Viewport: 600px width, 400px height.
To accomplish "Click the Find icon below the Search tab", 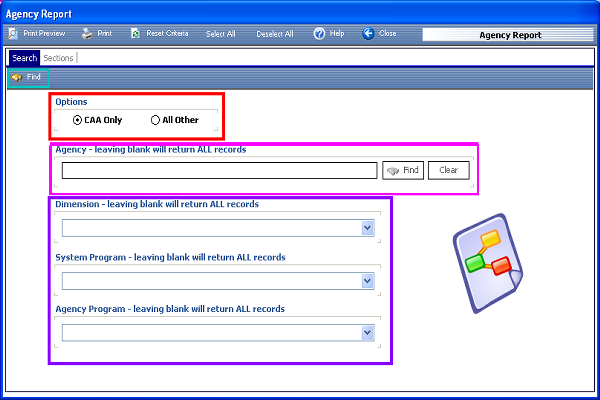I will pos(17,77).
